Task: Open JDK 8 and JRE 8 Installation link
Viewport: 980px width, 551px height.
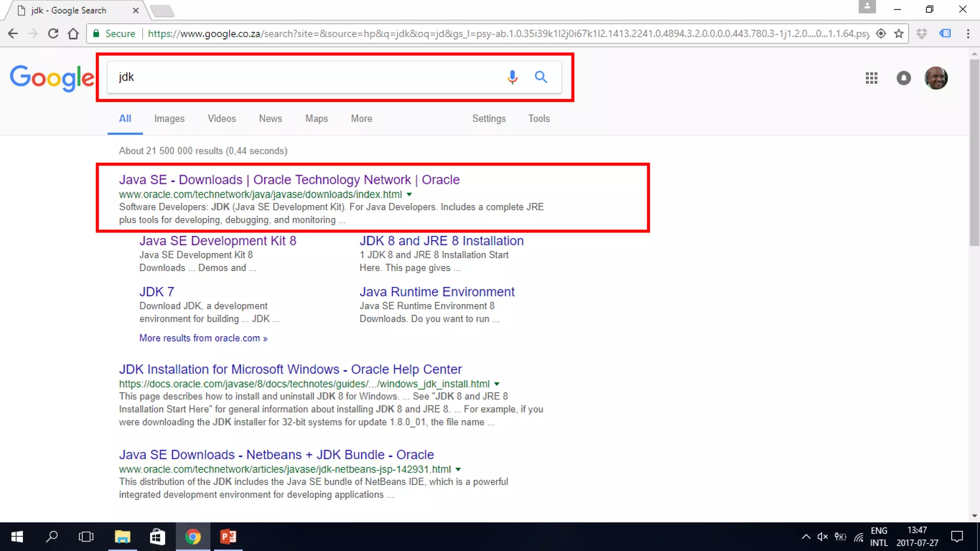Action: pos(441,241)
